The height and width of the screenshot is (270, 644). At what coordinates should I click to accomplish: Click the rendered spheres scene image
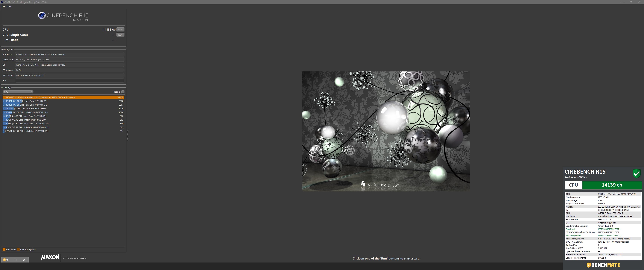coord(386,131)
